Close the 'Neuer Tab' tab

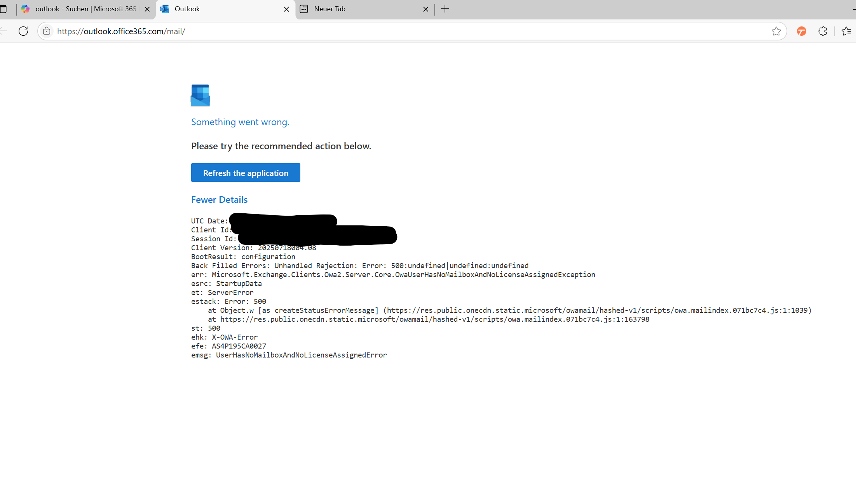[x=425, y=9]
